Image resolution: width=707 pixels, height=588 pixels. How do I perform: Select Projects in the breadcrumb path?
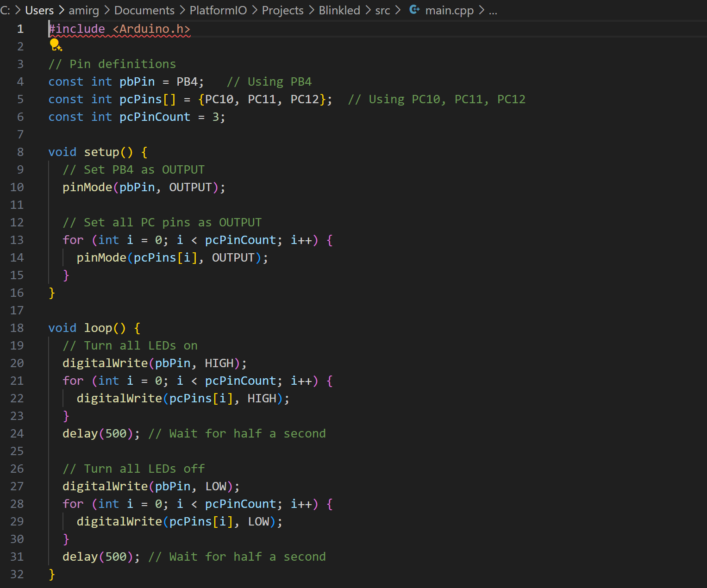[282, 10]
